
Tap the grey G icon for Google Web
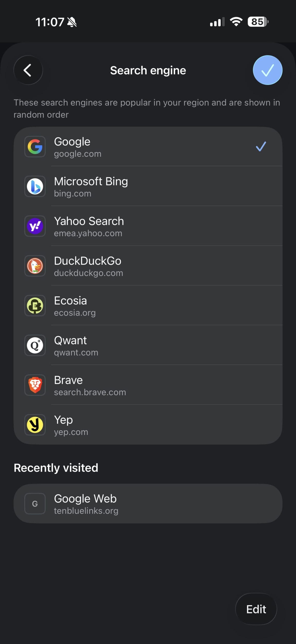(x=35, y=504)
